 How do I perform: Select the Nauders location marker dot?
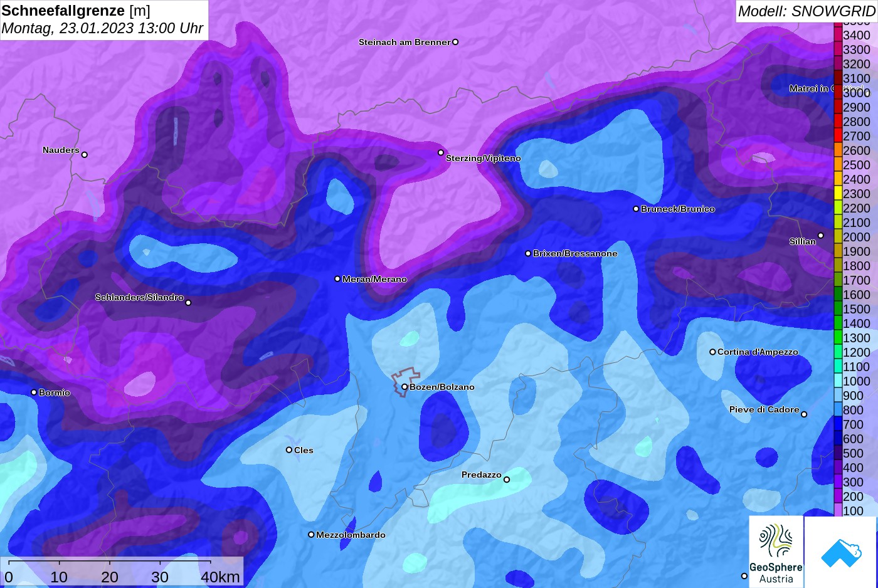coord(85,154)
